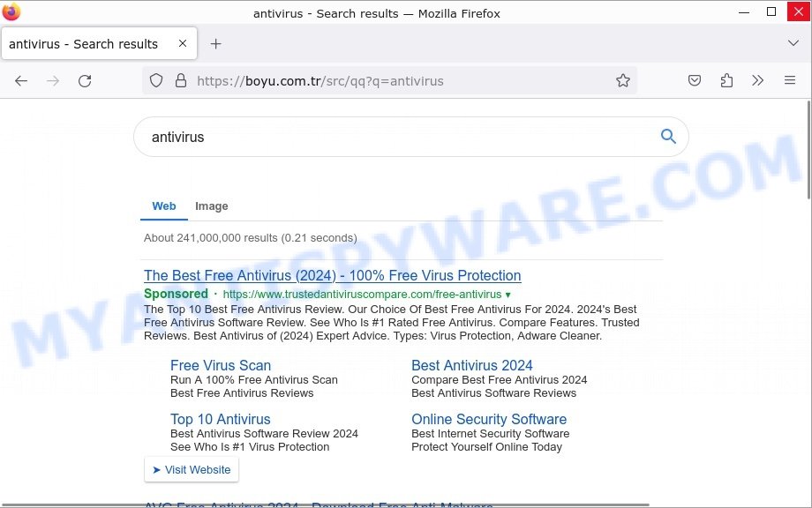Click Compare Best Free Antivirus 2024 text
Viewport: 812px width, 508px height.
click(x=500, y=380)
